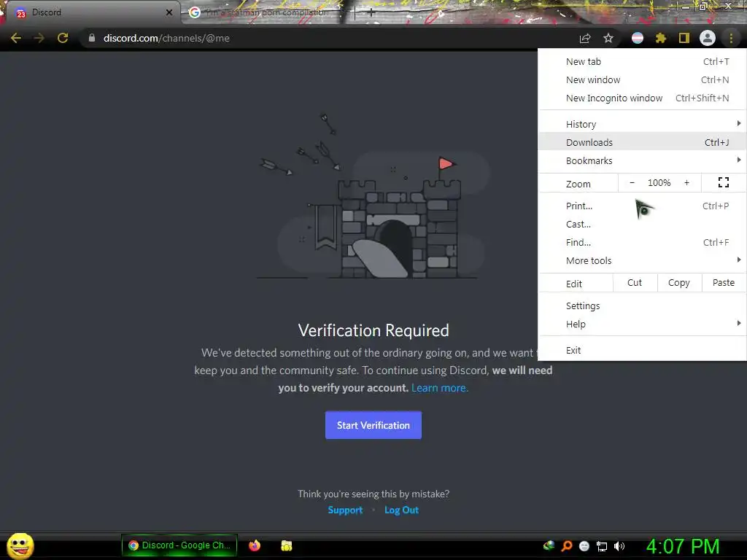
Task: Increase zoom with the plus button
Action: pos(686,183)
